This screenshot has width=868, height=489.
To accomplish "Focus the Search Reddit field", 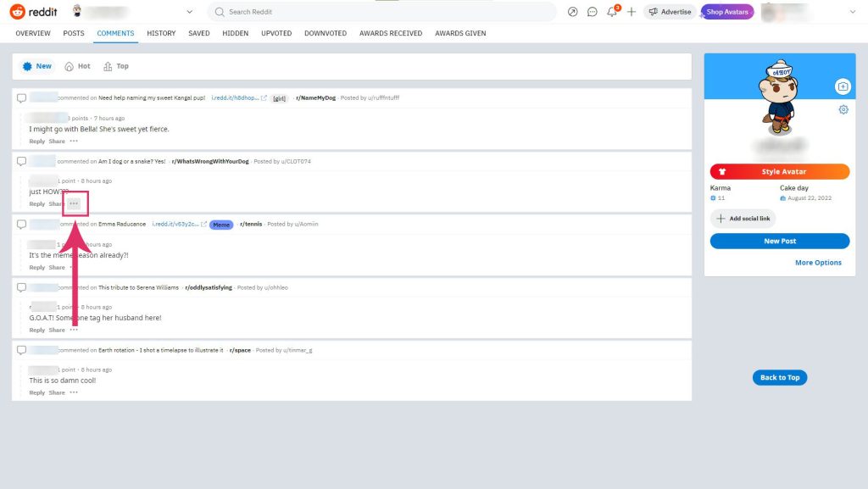I will (382, 12).
